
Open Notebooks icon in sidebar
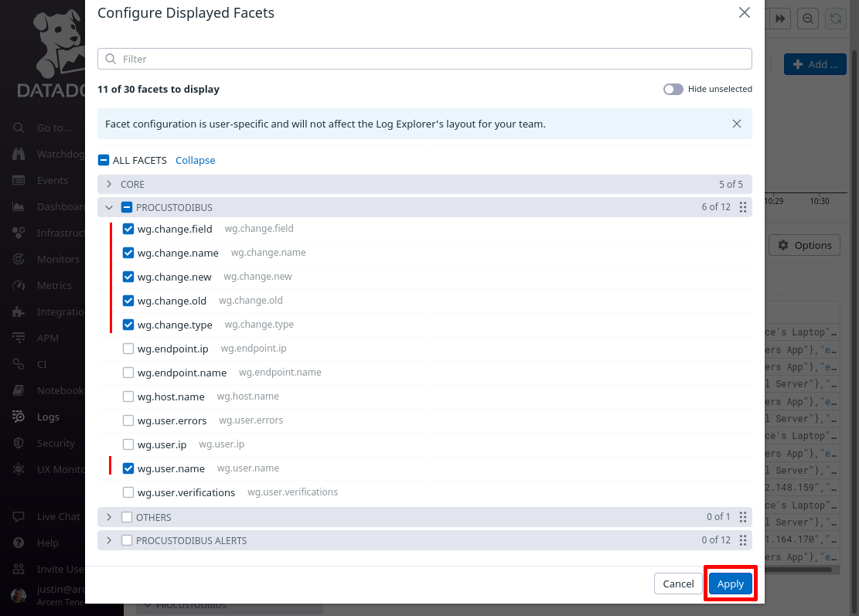point(19,390)
